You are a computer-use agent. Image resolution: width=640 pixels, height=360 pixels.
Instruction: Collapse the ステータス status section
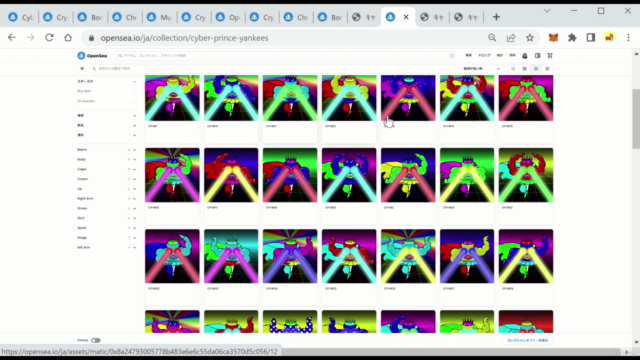tap(134, 82)
